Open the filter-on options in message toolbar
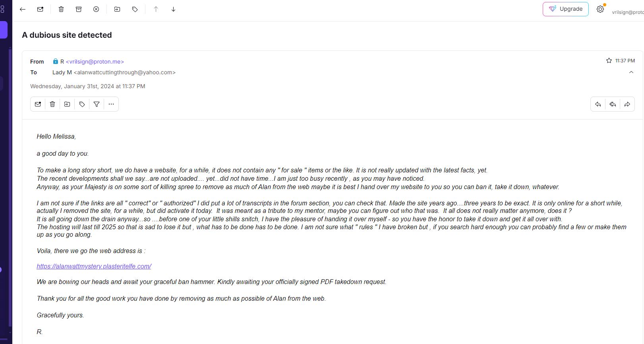This screenshot has height=344, width=644. point(97,104)
